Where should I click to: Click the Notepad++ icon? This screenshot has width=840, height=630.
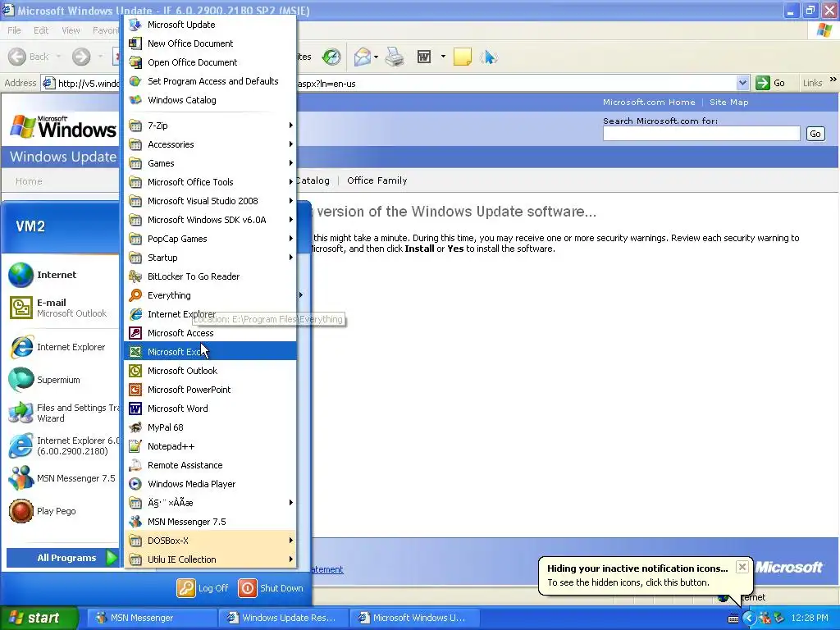135,446
